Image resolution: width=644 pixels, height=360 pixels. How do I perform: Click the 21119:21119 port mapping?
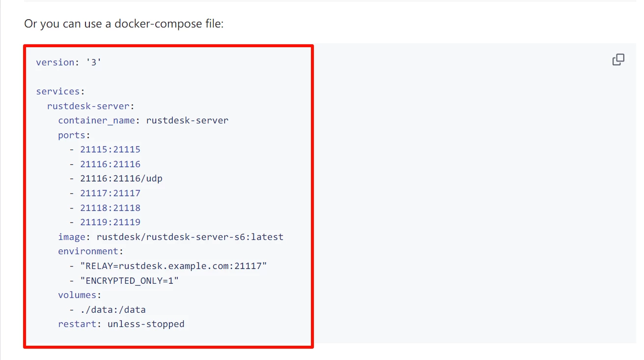tap(110, 222)
